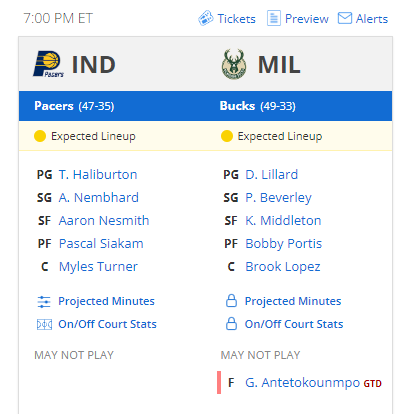The width and height of the screenshot is (400, 414).
Task: Click the lock icon beside Bucks On/Off Court Stats
Action: pyautogui.click(x=231, y=324)
